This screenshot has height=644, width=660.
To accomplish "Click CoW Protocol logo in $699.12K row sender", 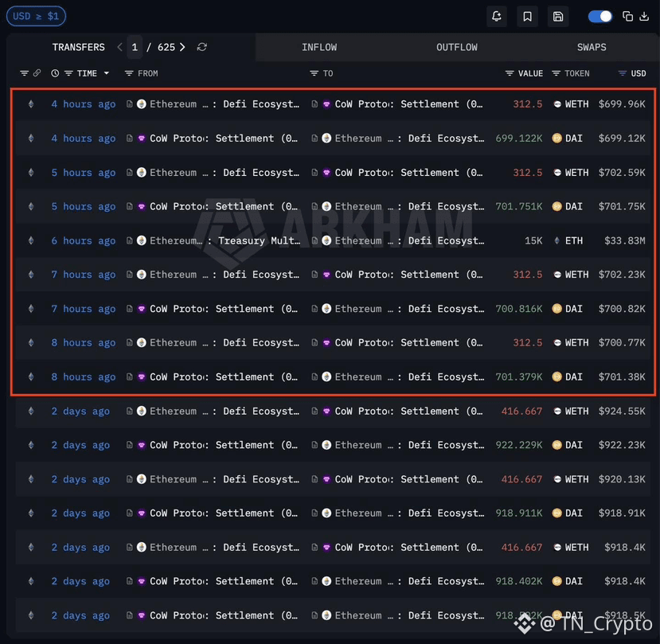I will [142, 138].
